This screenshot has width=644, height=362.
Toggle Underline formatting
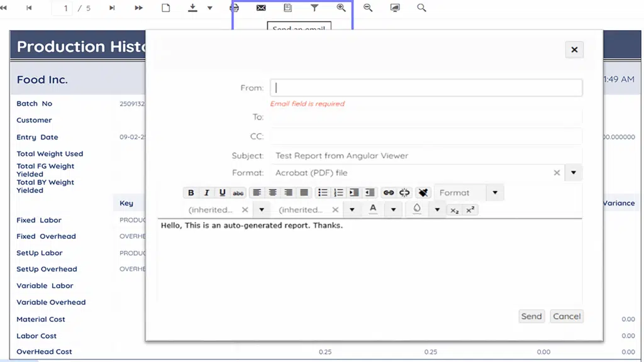tap(222, 192)
